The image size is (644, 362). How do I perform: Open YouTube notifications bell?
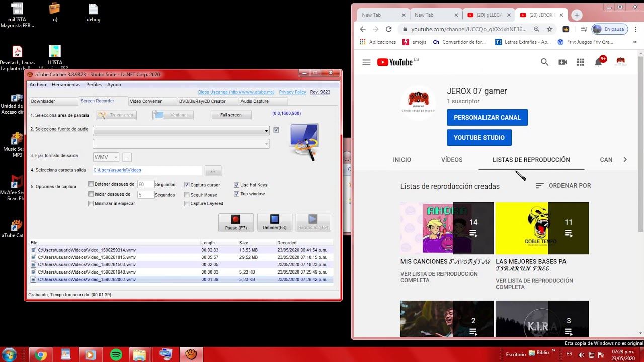(x=598, y=62)
